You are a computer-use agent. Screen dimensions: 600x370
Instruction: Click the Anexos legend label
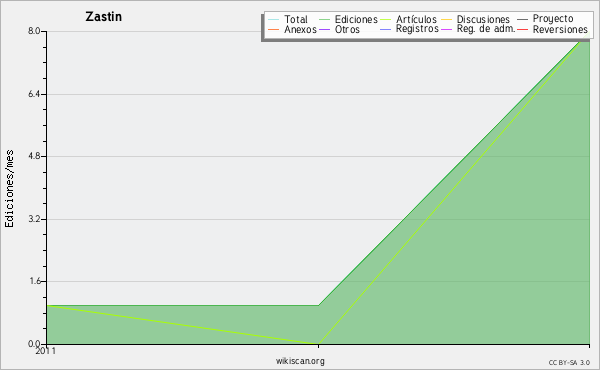coord(300,29)
